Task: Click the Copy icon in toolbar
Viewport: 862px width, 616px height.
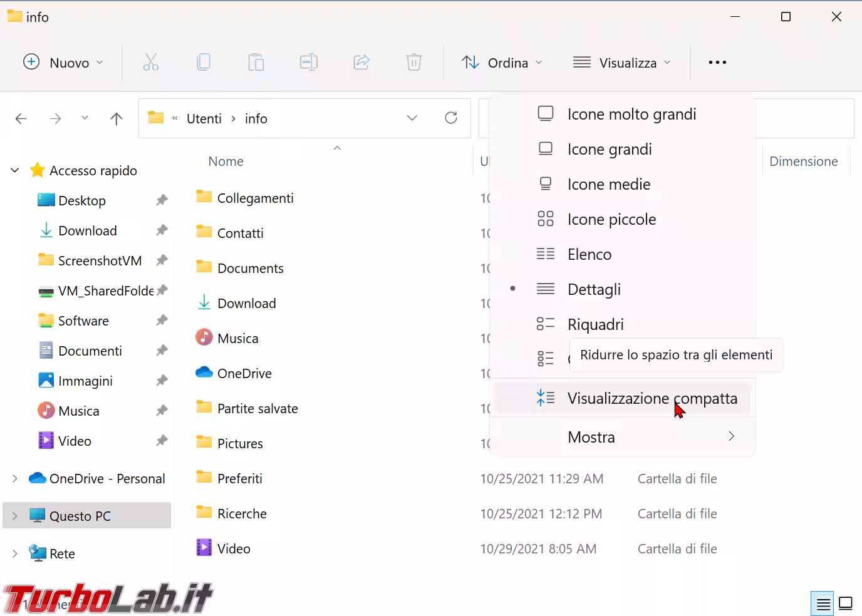Action: point(204,63)
